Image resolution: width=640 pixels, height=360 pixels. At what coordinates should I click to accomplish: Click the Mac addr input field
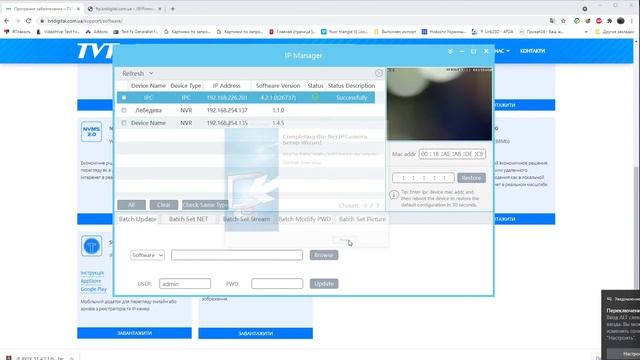point(452,154)
